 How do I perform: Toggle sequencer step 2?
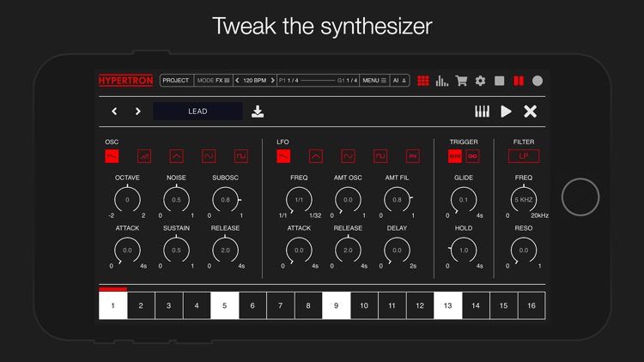coord(141,305)
